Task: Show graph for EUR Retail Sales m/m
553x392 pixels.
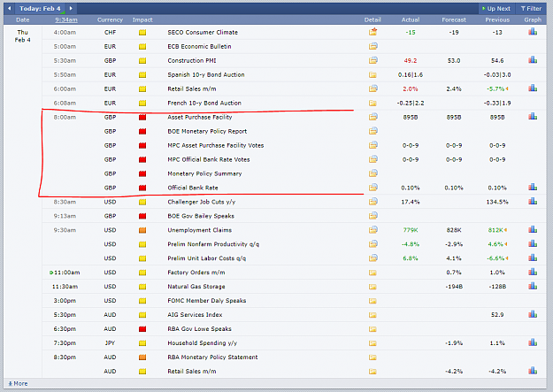Action: point(533,88)
